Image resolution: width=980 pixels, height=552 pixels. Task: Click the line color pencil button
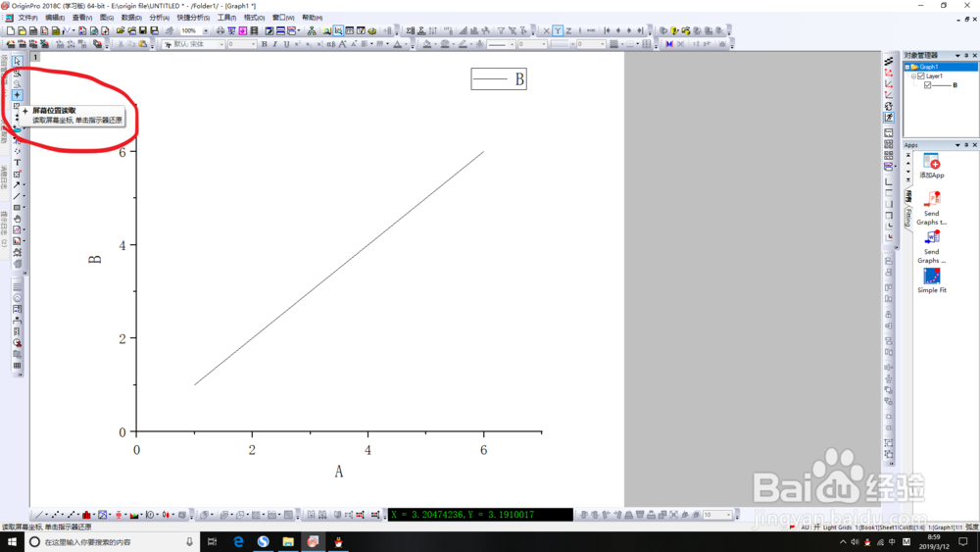[x=463, y=44]
